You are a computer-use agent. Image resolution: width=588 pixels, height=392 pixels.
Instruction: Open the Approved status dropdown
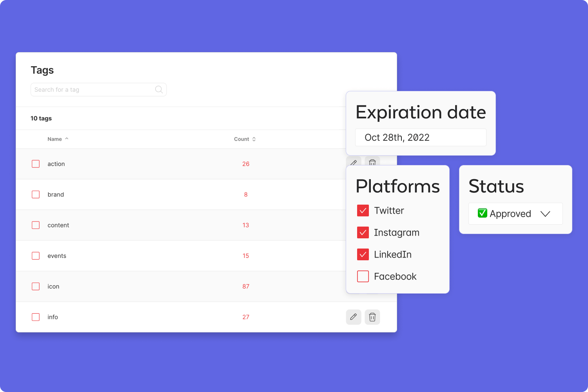pyautogui.click(x=546, y=214)
